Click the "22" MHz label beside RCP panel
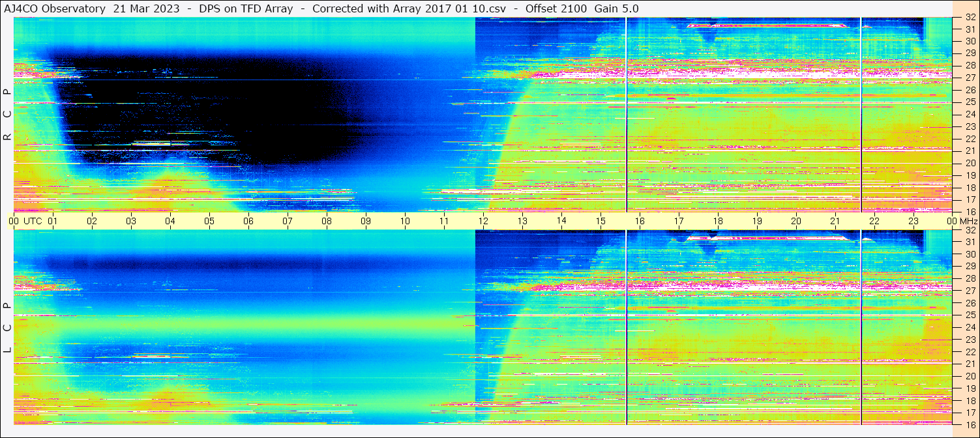Image resolution: width=980 pixels, height=438 pixels. point(970,139)
